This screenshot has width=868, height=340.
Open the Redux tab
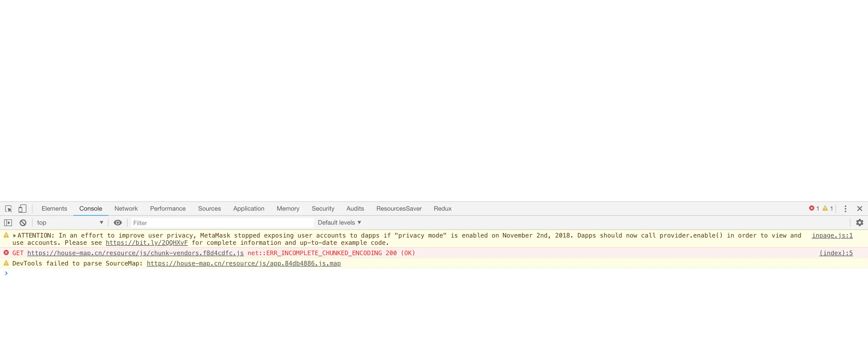[x=442, y=209]
